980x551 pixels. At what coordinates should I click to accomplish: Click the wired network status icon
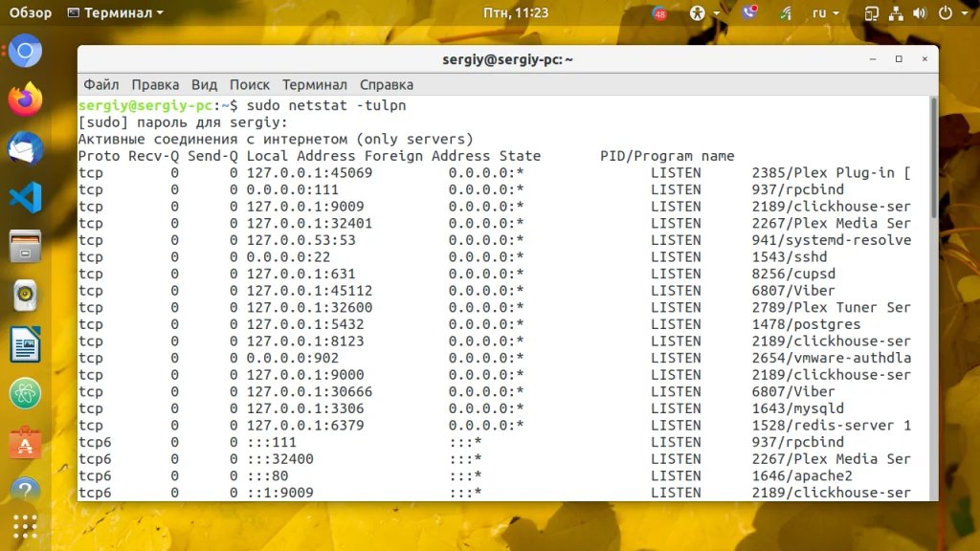(896, 13)
